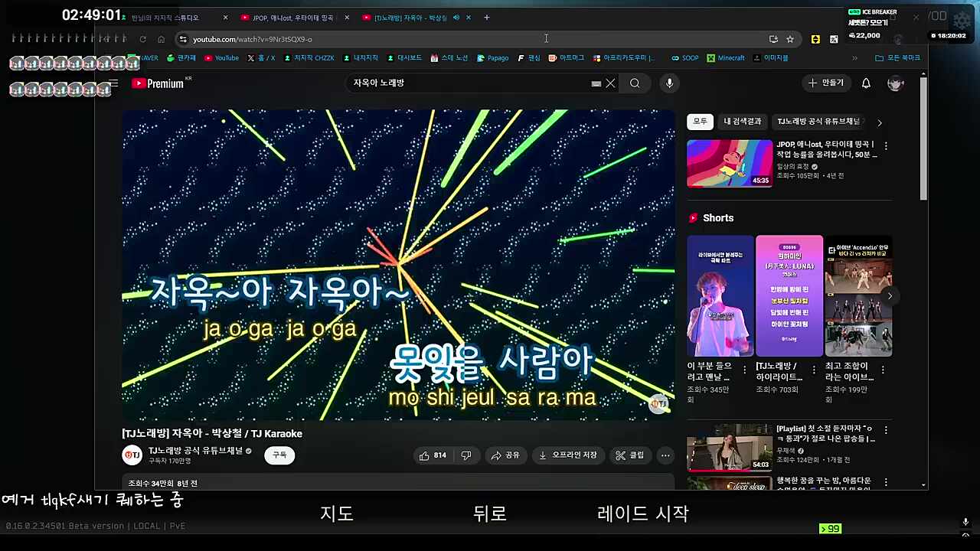Screen dimensions: 980x551
Task: Open options menu for Playlist video
Action: click(886, 430)
